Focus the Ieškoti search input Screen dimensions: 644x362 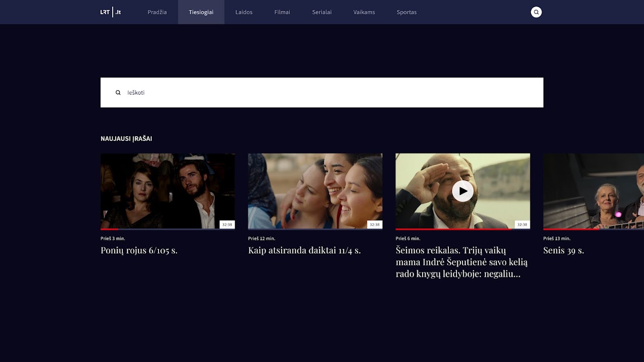(322, 93)
